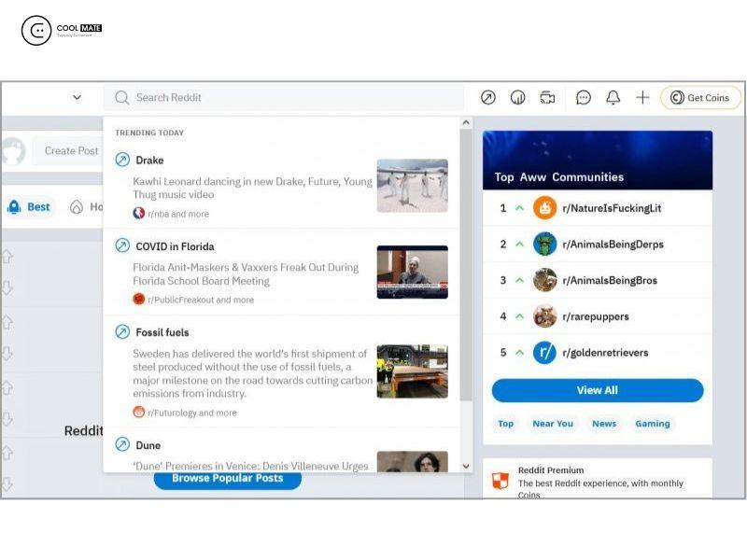This screenshot has height=560, width=747.
Task: Click the bar chart icon in header
Action: 517,98
